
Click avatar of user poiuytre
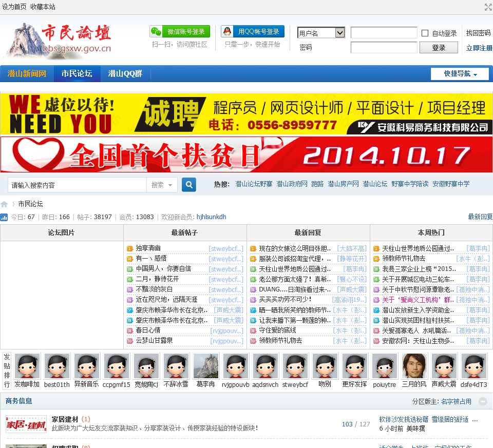click(x=385, y=366)
